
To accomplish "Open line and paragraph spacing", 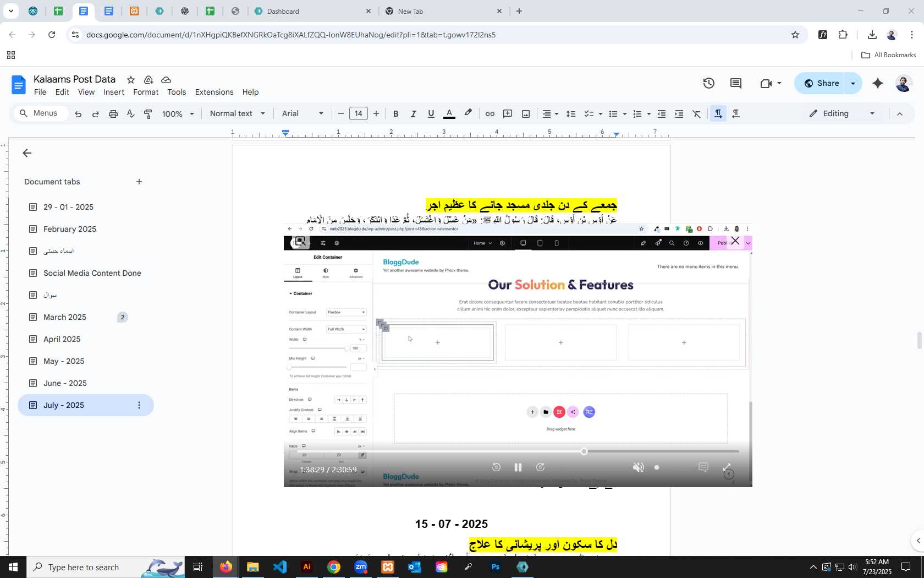I will point(571,114).
